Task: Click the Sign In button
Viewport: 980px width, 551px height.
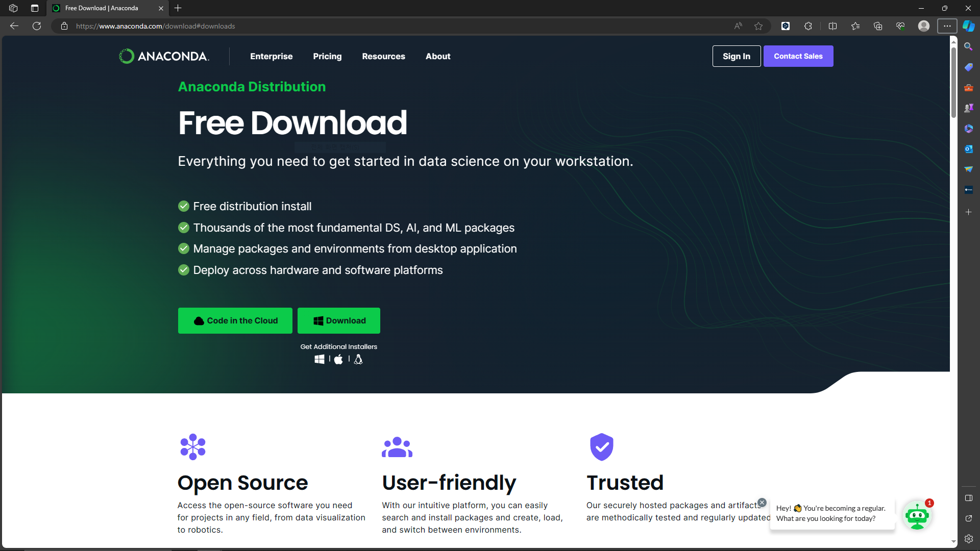Action: (x=736, y=56)
